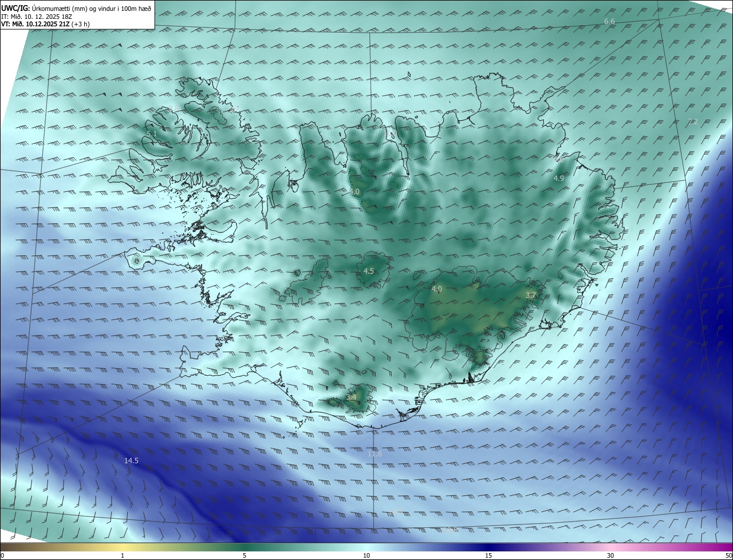Click the 'IT: Mið. 10. 12. 2025 18Z' line

click(x=36, y=17)
